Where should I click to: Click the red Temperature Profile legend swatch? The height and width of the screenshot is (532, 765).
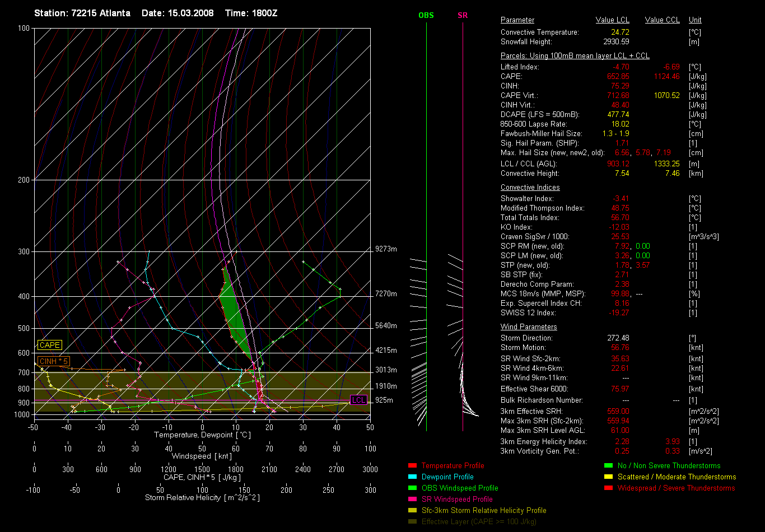pyautogui.click(x=413, y=465)
